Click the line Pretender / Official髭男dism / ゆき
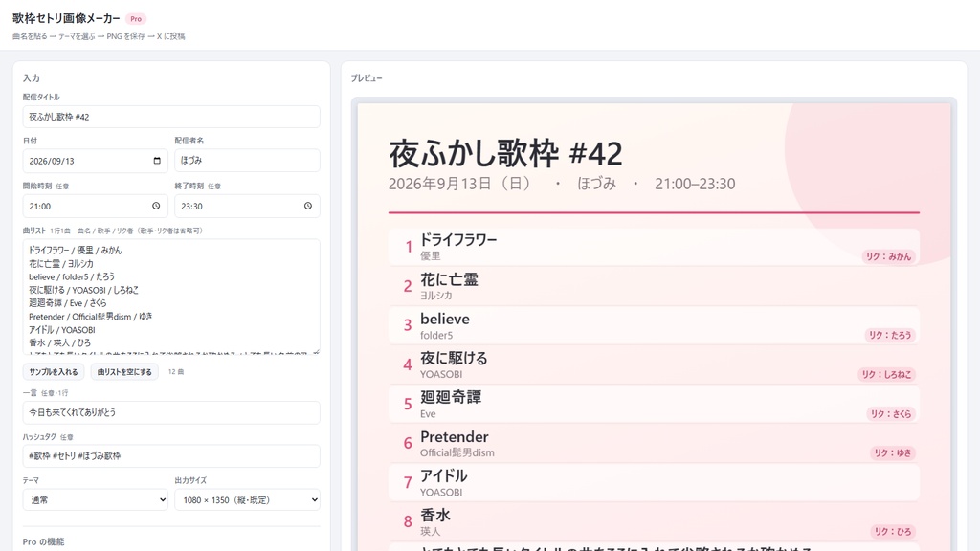Viewport: 980px width, 551px height. (x=91, y=317)
